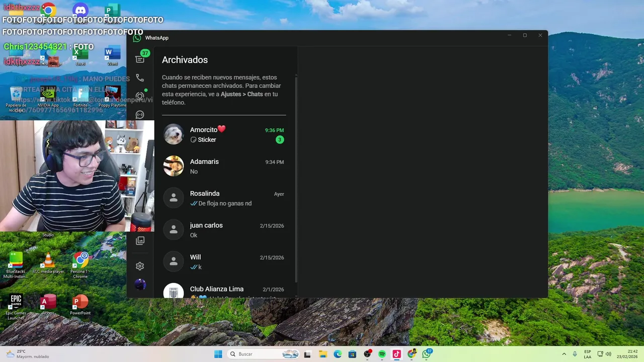
Task: Click the 9:36 PM timestamp on Amorcito
Action: (274, 130)
